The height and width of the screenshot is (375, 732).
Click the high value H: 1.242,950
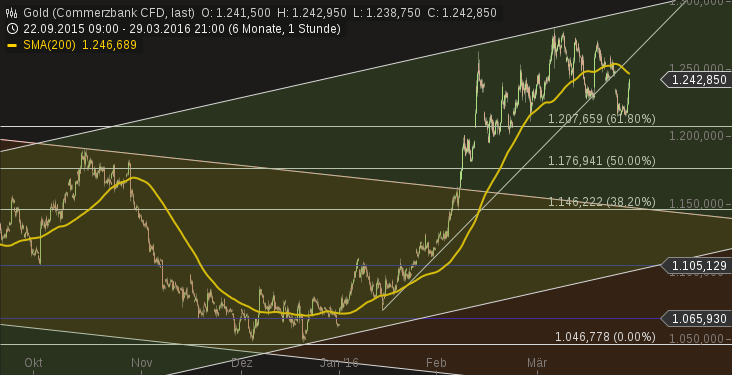[312, 13]
